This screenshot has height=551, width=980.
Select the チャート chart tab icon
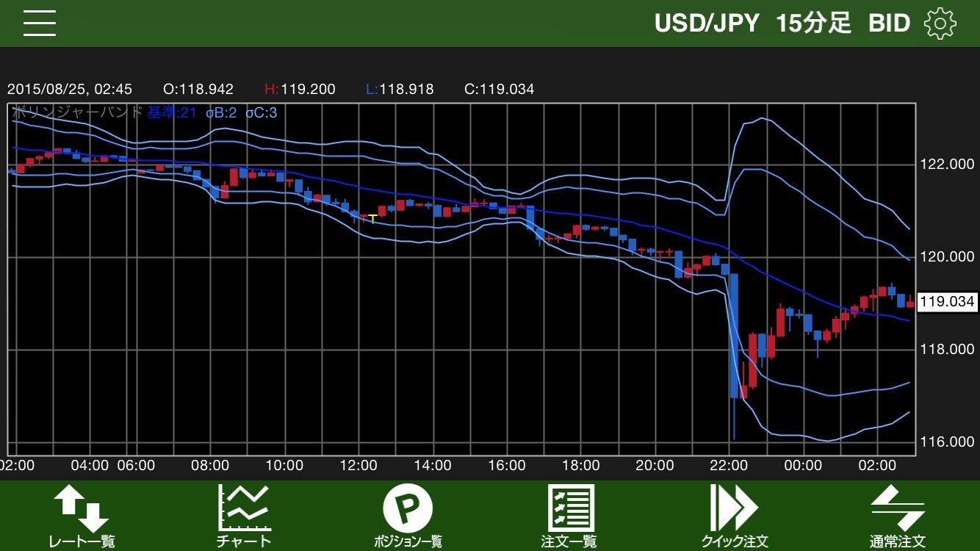pyautogui.click(x=244, y=516)
